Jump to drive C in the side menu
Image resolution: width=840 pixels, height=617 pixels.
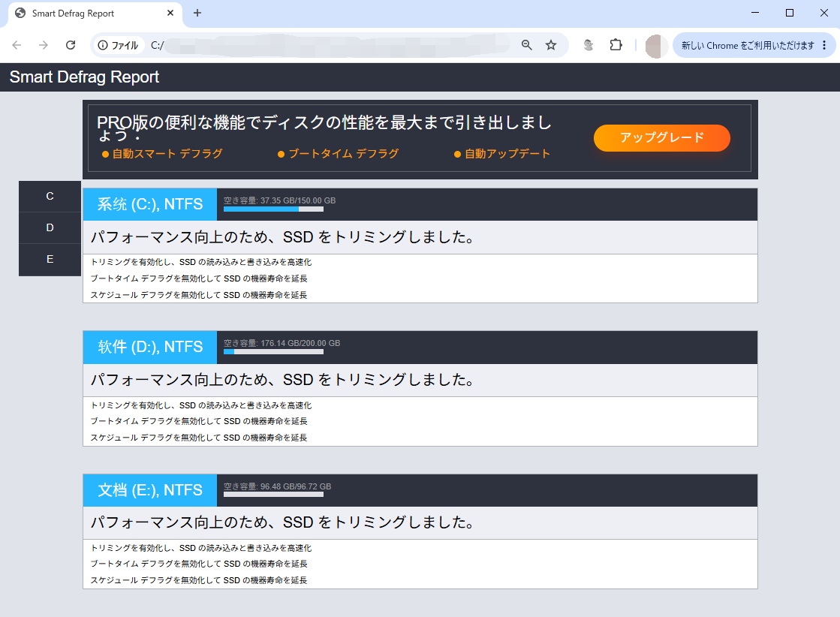click(50, 196)
